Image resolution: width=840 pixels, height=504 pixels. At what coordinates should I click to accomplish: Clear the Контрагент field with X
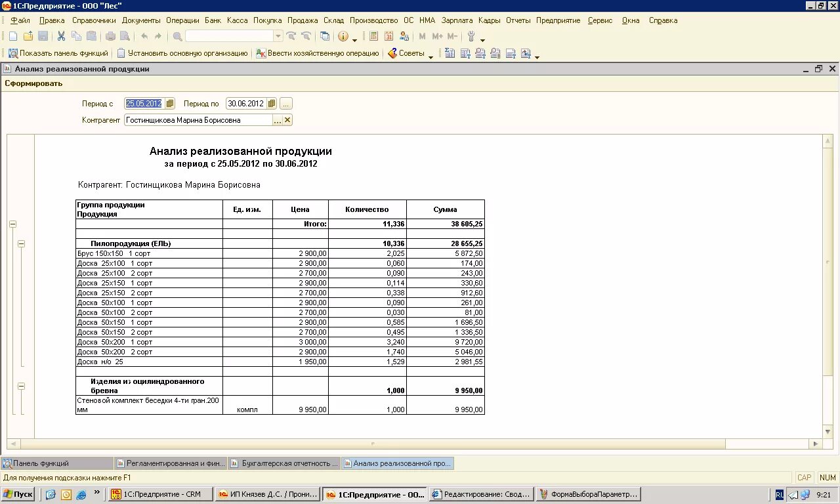[287, 120]
